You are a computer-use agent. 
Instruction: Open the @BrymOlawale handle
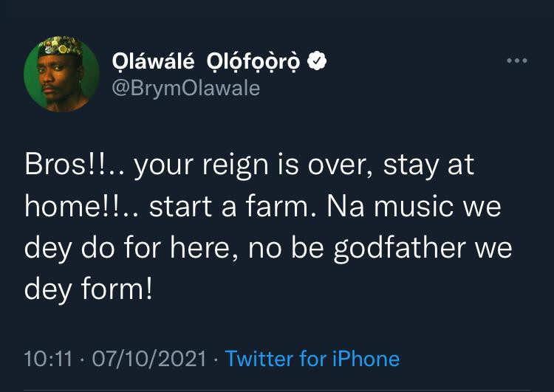pos(184,89)
